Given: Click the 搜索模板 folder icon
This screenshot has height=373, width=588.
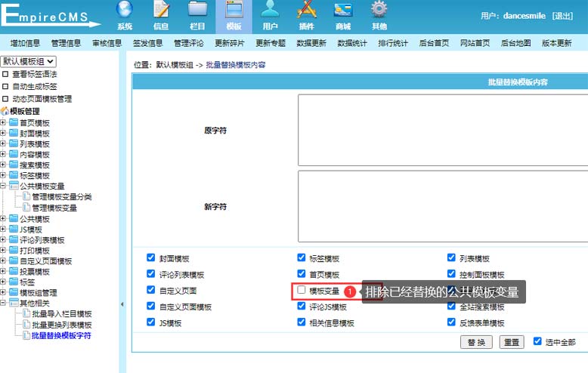Looking at the screenshot, I should coord(14,165).
